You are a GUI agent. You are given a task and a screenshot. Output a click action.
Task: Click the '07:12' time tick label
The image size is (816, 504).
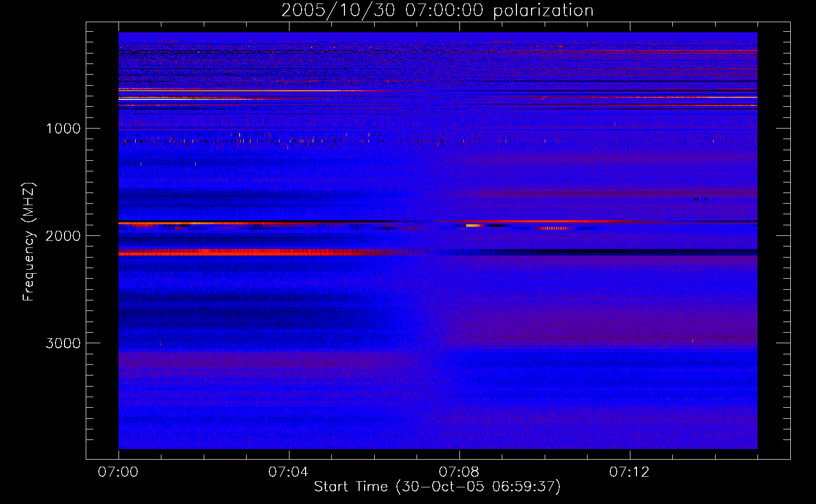tap(629, 472)
